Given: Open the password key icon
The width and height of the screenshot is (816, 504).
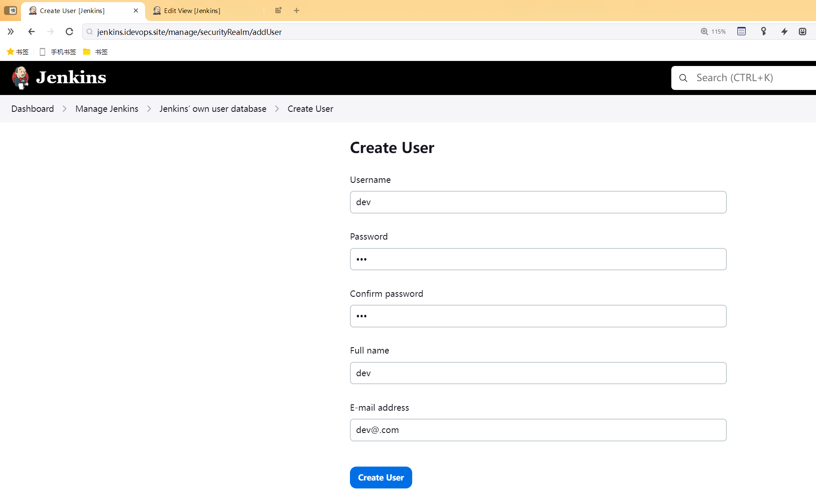Looking at the screenshot, I should (764, 32).
